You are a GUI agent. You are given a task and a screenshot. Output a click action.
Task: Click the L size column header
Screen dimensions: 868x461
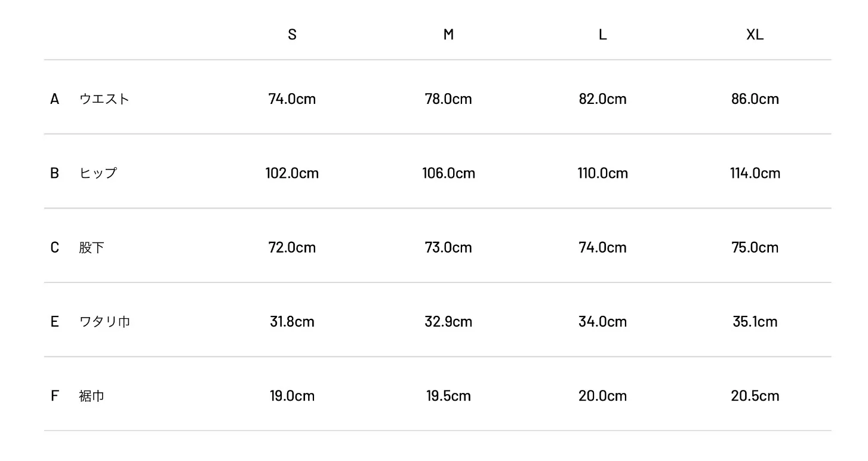[602, 35]
